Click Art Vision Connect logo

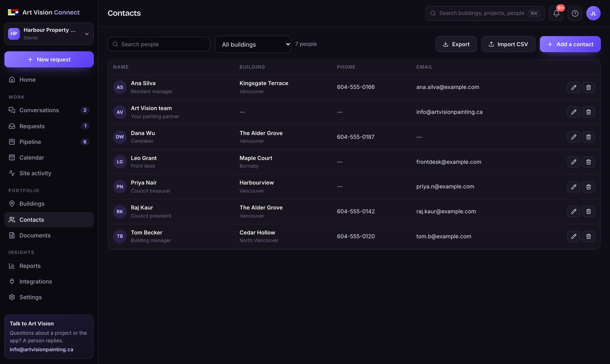tap(44, 12)
